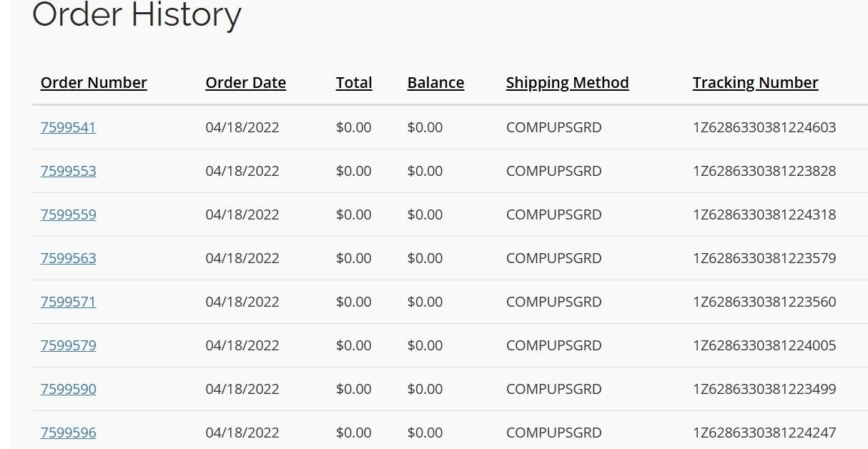
Task: Open order number 7599553 link
Action: (68, 171)
